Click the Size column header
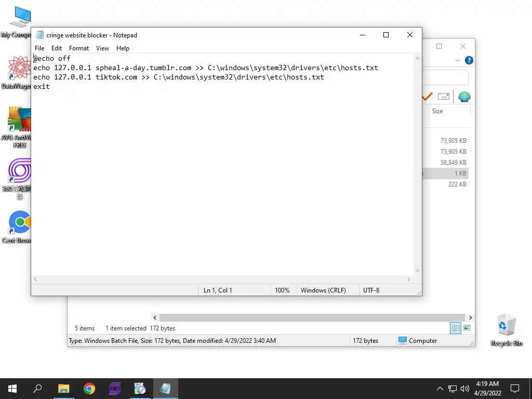The width and height of the screenshot is (532, 399). pyautogui.click(x=449, y=111)
